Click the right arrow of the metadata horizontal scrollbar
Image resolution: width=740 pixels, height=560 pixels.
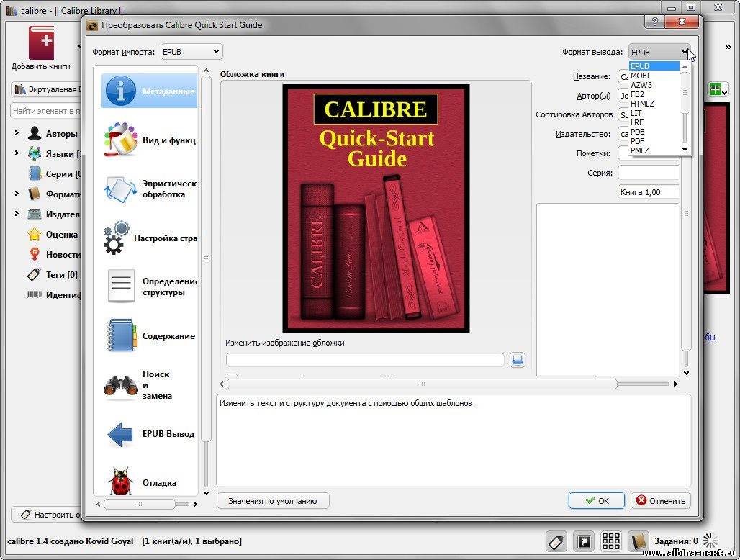tap(675, 384)
